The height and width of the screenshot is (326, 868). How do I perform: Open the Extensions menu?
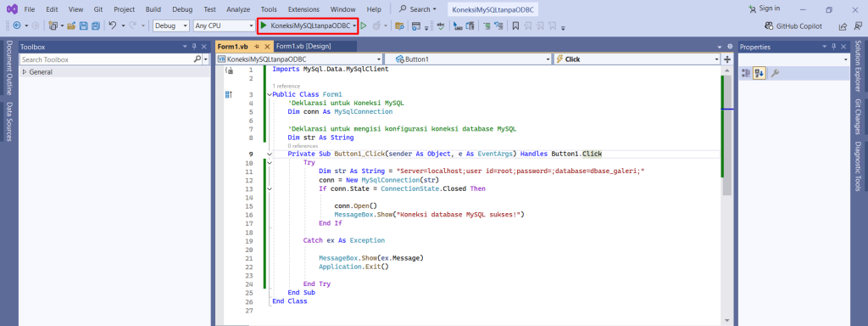coord(303,9)
